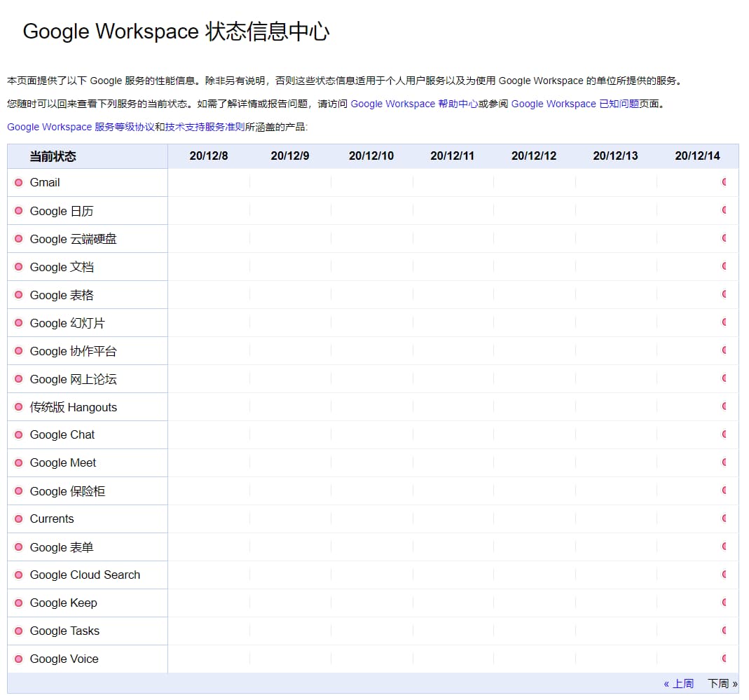Viewport: 749px width, 700px height.
Task: Click the status dot beside Google 日历
Action: point(19,211)
